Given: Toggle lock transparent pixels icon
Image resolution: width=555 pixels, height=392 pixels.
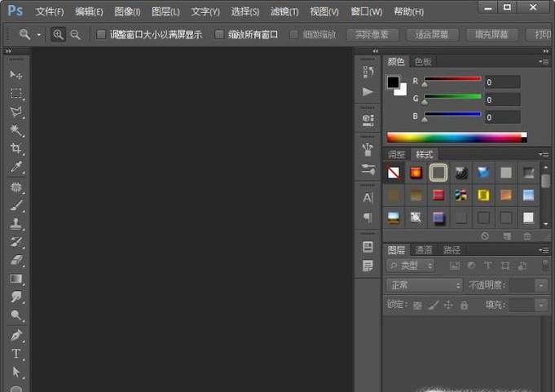Looking at the screenshot, I should point(417,306).
